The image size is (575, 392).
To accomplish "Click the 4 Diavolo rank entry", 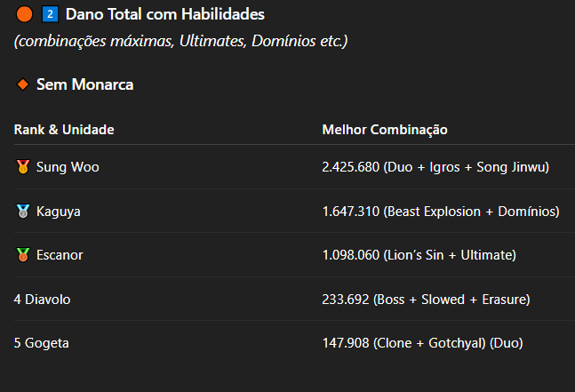I will (x=42, y=300).
